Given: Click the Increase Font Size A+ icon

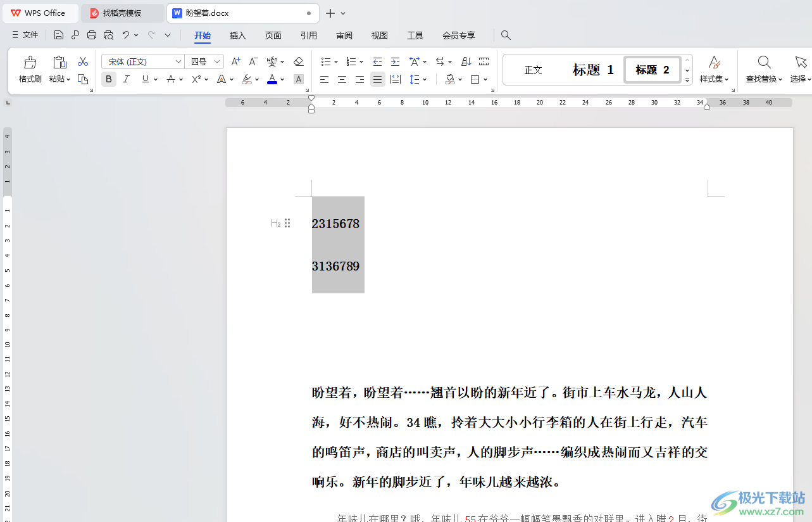Looking at the screenshot, I should coord(235,61).
